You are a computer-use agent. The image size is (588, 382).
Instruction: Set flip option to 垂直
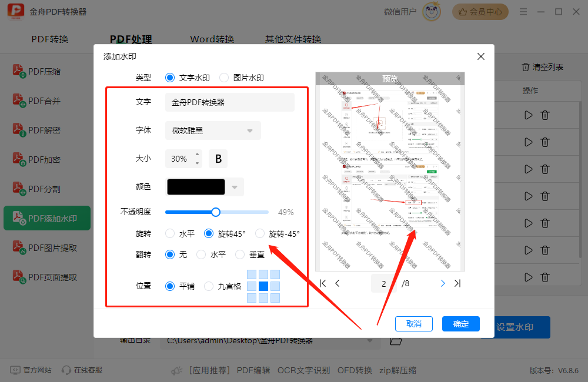(x=250, y=254)
